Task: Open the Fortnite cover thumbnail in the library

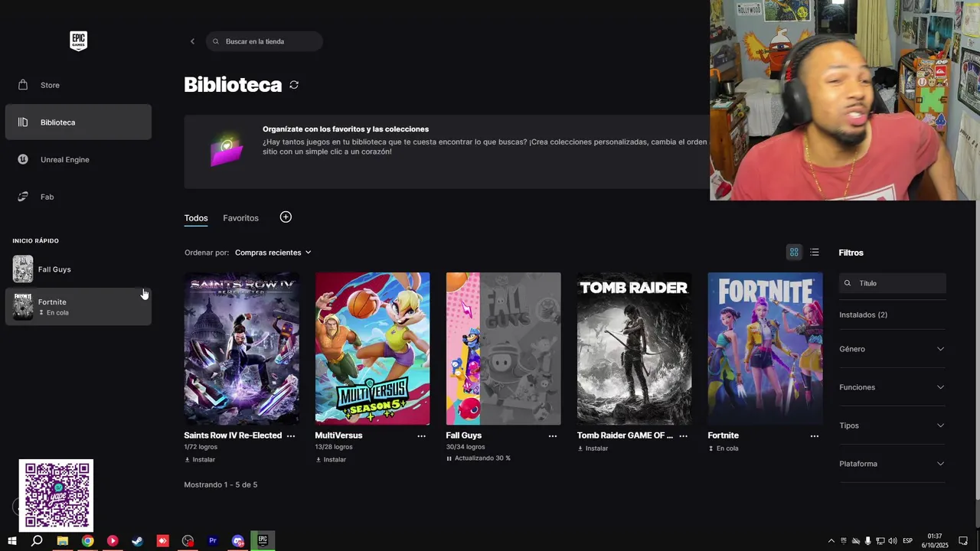Action: coord(765,348)
